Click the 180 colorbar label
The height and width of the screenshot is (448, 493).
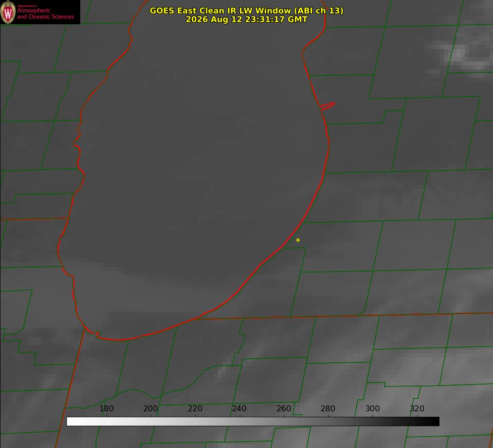point(106,408)
